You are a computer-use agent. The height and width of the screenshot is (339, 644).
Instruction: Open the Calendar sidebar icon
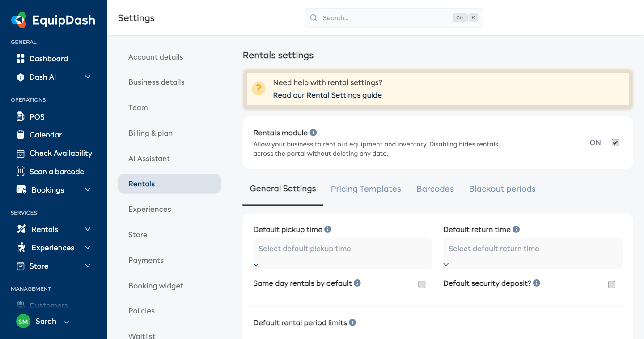coord(20,135)
